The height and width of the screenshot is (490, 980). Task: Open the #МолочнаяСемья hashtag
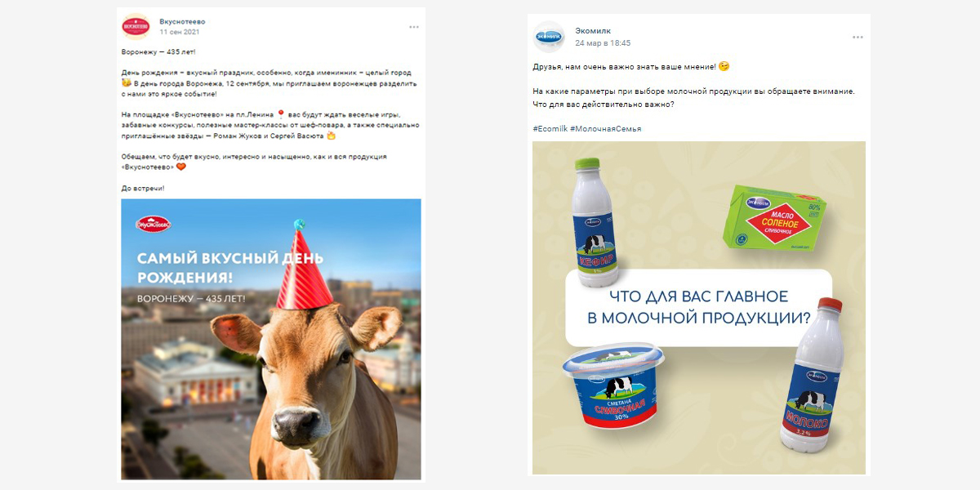[605, 129]
